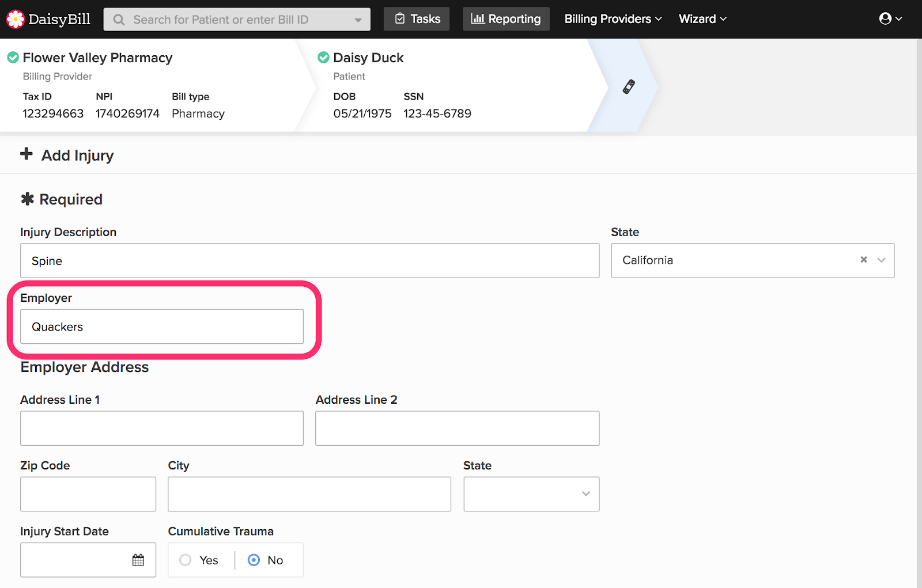Open the Flower Valley Pharmacy billing provider
Image resolution: width=922 pixels, height=588 pixels.
coord(97,58)
